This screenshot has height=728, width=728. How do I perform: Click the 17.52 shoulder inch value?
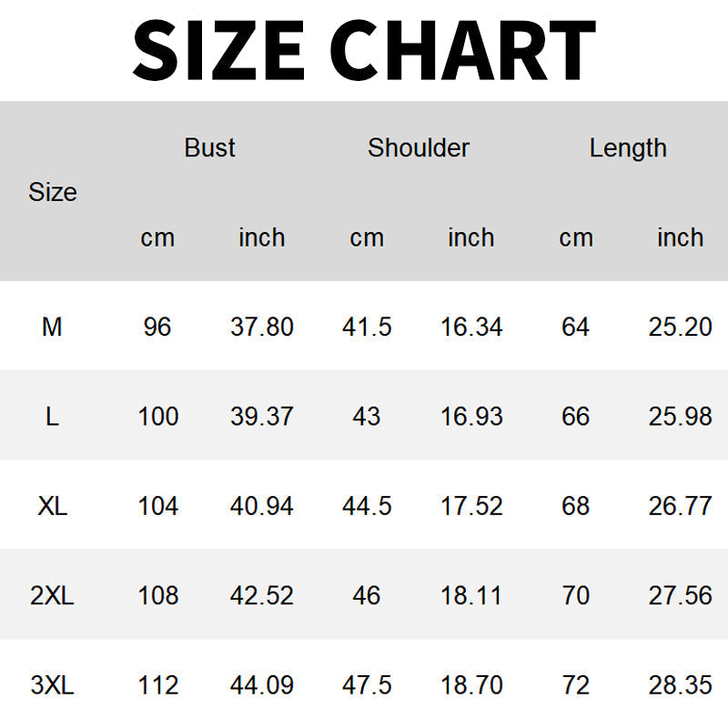tap(471, 506)
